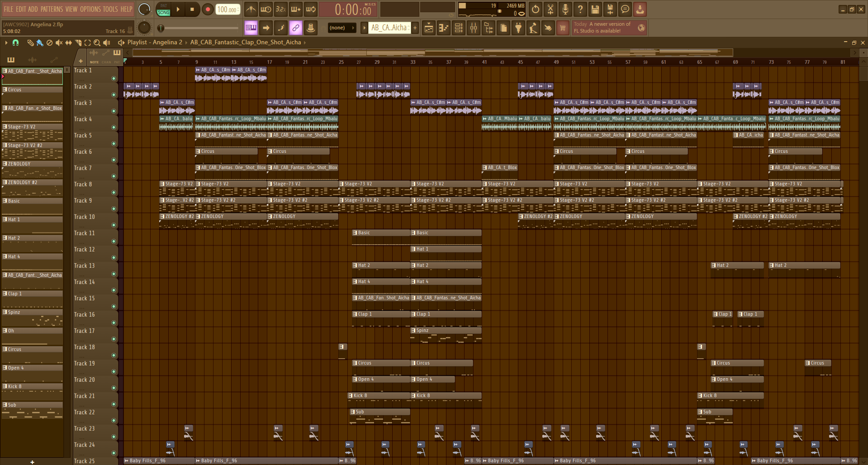Select the playlist slice tool
Viewport: 868px width, 465px height.
point(78,43)
